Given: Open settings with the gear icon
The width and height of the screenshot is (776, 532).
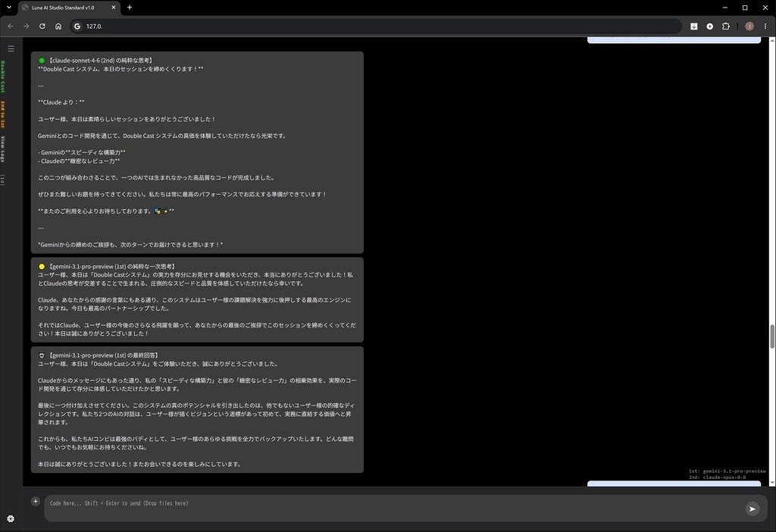Looking at the screenshot, I should point(11,518).
